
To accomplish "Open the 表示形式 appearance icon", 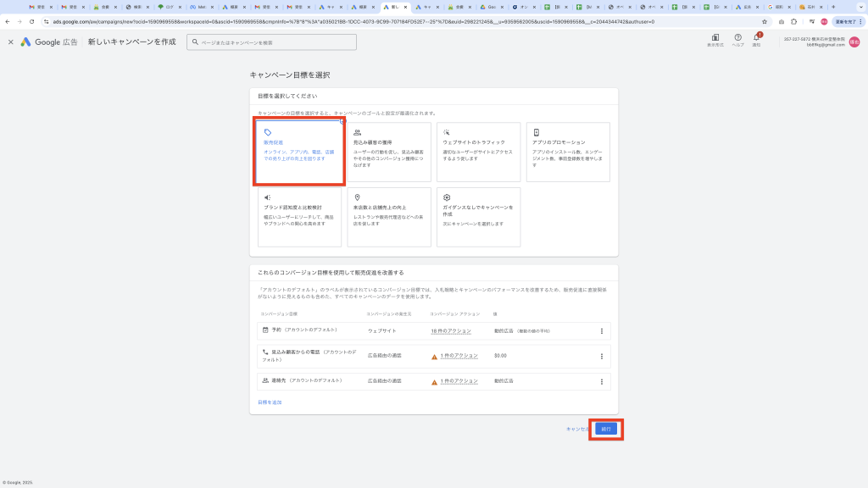I will (x=715, y=38).
